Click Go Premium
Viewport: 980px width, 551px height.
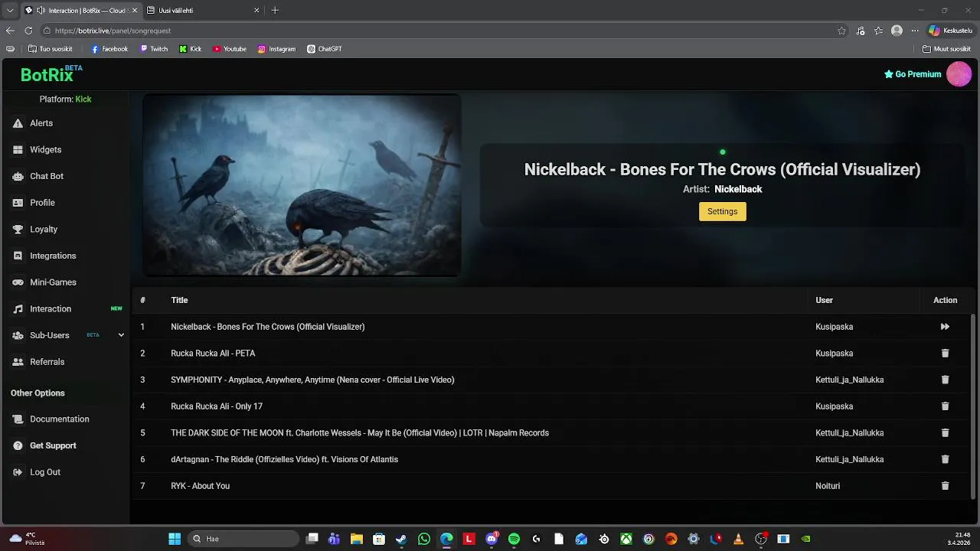pos(912,74)
